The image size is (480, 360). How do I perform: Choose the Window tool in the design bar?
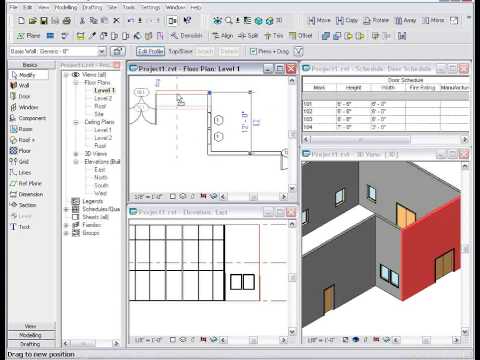[24, 107]
